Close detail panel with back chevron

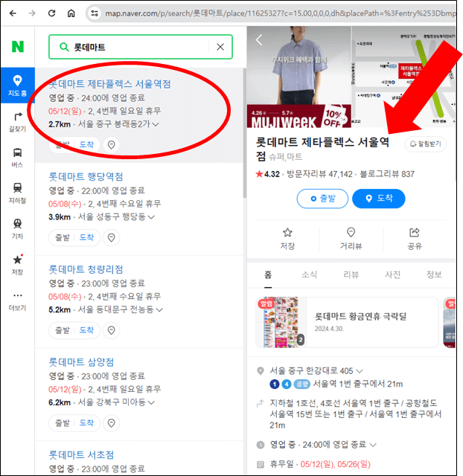(259, 40)
